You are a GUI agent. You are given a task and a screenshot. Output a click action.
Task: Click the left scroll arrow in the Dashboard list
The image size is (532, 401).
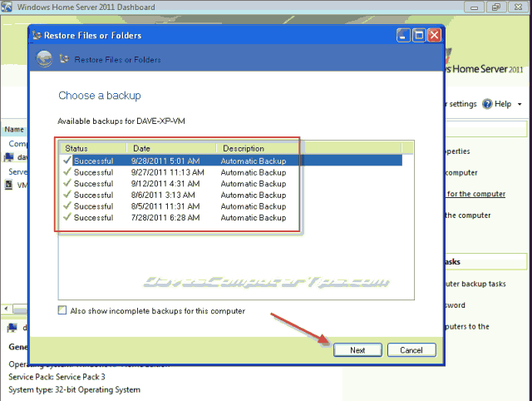[6, 309]
